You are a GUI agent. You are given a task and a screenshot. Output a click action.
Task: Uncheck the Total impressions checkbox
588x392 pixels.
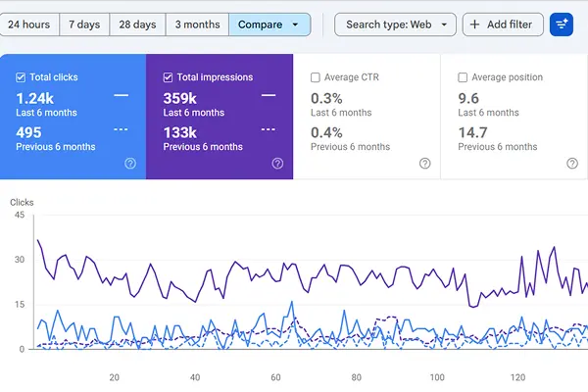pyautogui.click(x=168, y=77)
